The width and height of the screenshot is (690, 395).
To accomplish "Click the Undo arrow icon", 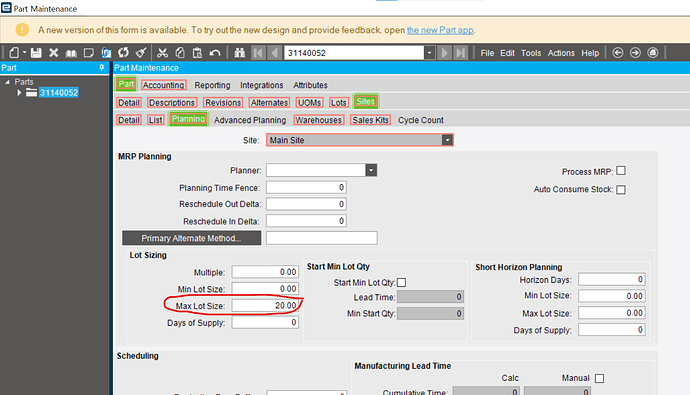I will (x=215, y=53).
